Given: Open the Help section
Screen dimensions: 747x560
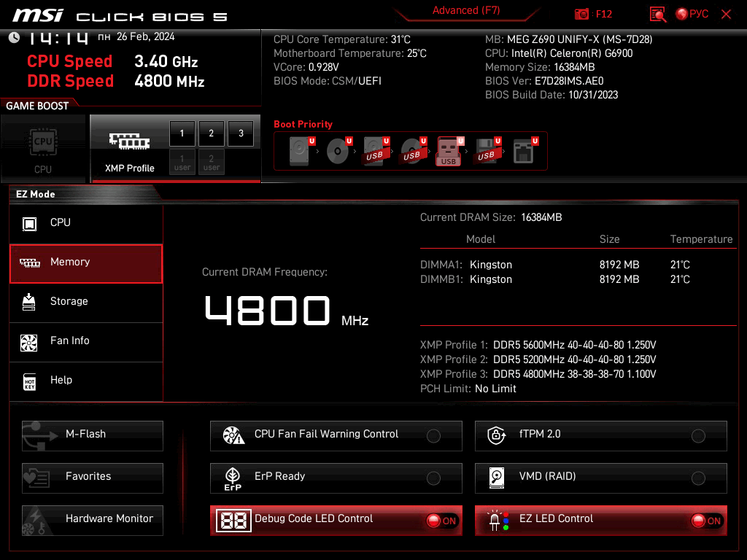Looking at the screenshot, I should click(x=86, y=381).
